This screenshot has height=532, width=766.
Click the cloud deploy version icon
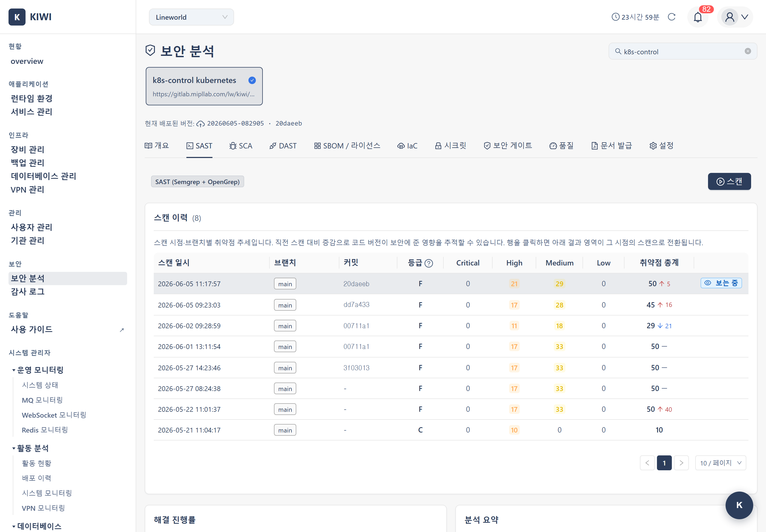(x=200, y=124)
